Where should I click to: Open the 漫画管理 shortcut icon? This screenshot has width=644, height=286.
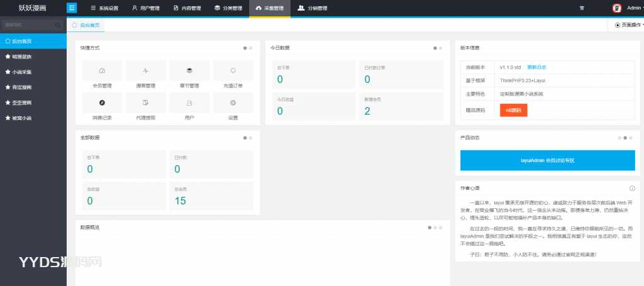click(x=146, y=70)
